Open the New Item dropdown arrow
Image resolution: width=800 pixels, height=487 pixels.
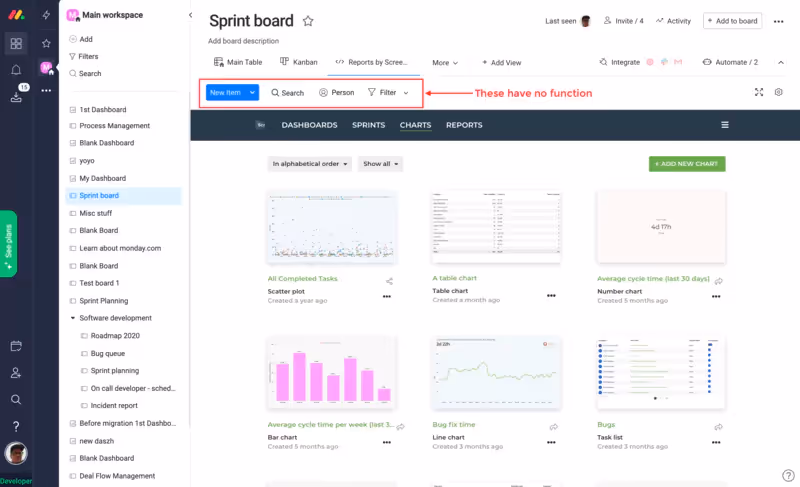click(252, 92)
